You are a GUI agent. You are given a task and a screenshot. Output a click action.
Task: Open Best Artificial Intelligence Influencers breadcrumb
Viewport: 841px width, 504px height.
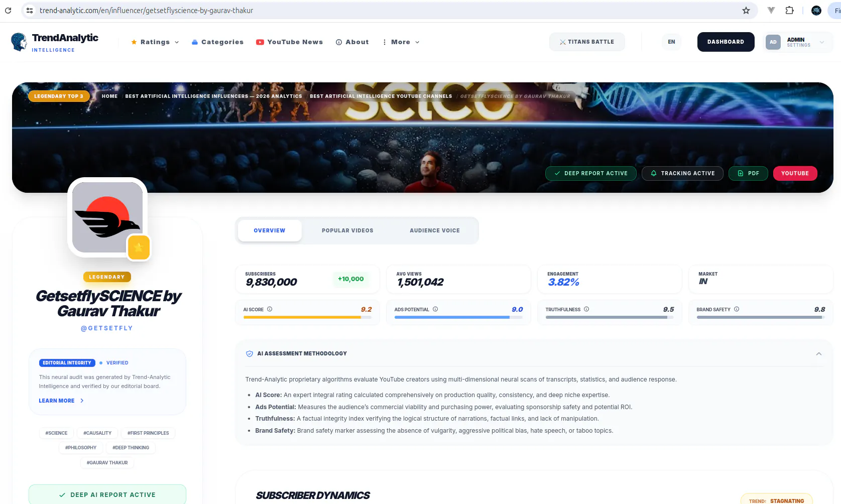[213, 96]
